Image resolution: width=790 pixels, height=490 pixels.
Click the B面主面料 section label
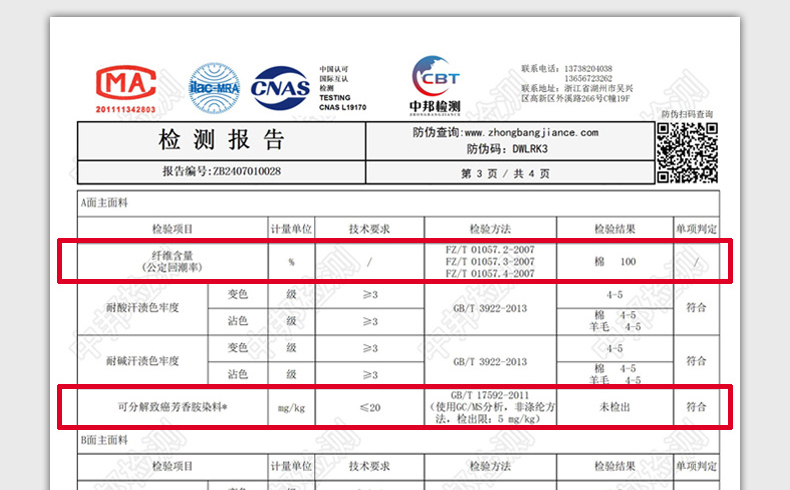[x=104, y=439]
